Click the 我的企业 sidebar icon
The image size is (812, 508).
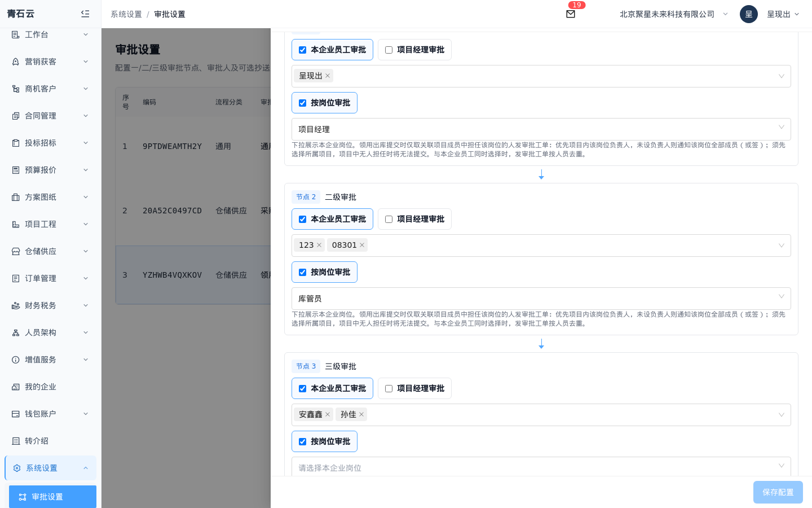coord(16,387)
